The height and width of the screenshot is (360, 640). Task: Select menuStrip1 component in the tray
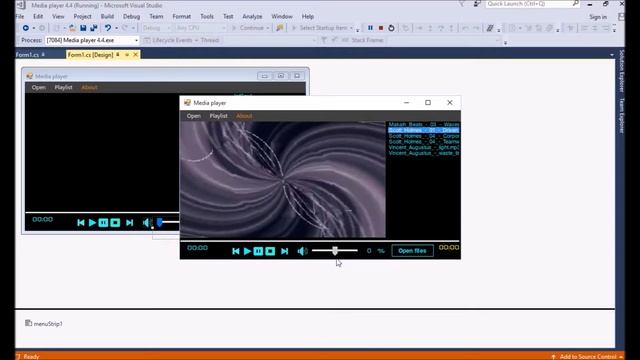[44, 324]
